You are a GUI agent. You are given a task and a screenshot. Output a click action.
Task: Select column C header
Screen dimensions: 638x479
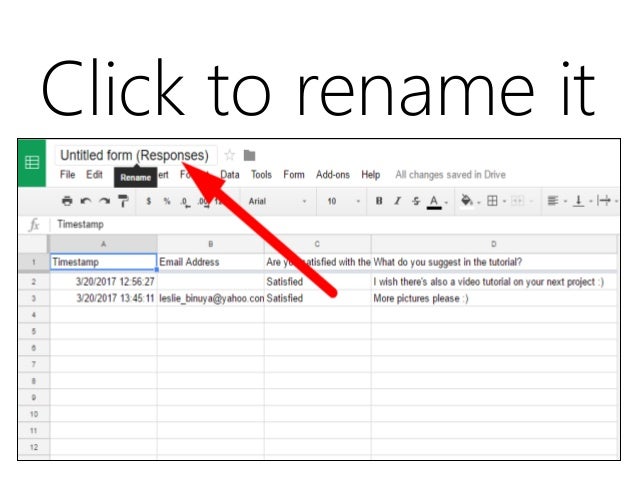[317, 244]
